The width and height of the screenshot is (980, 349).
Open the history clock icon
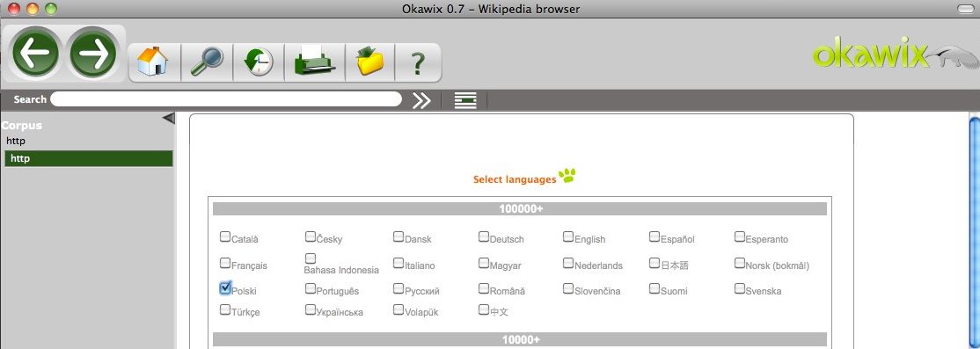[x=259, y=62]
